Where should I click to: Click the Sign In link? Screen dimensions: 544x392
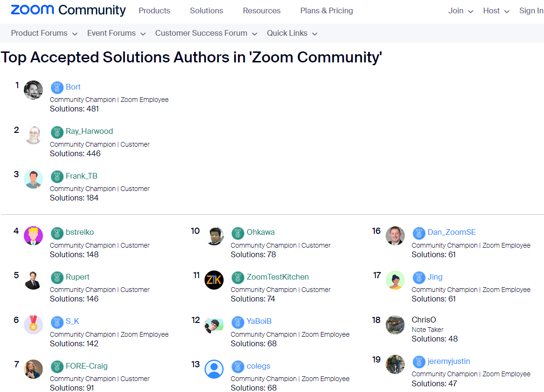click(x=531, y=11)
